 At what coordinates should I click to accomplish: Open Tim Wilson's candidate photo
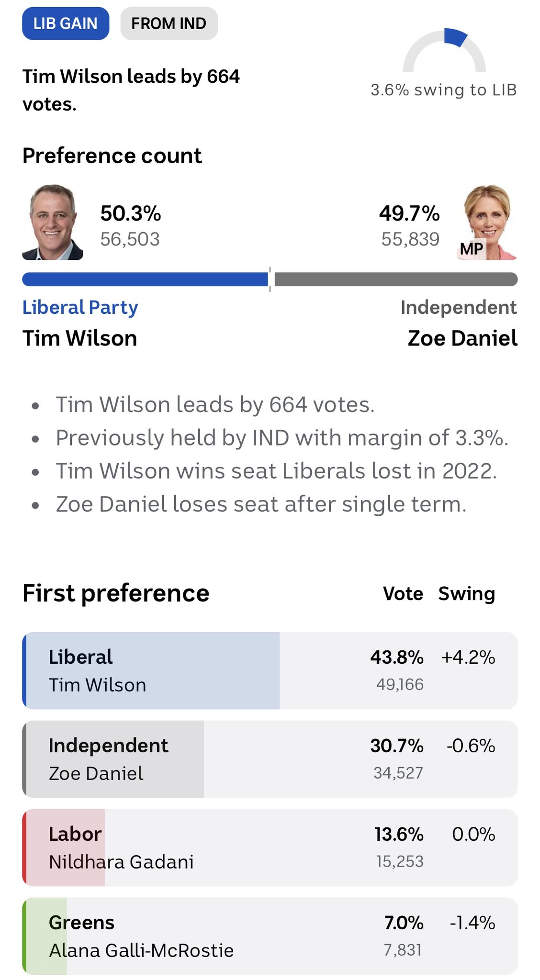coord(53,222)
